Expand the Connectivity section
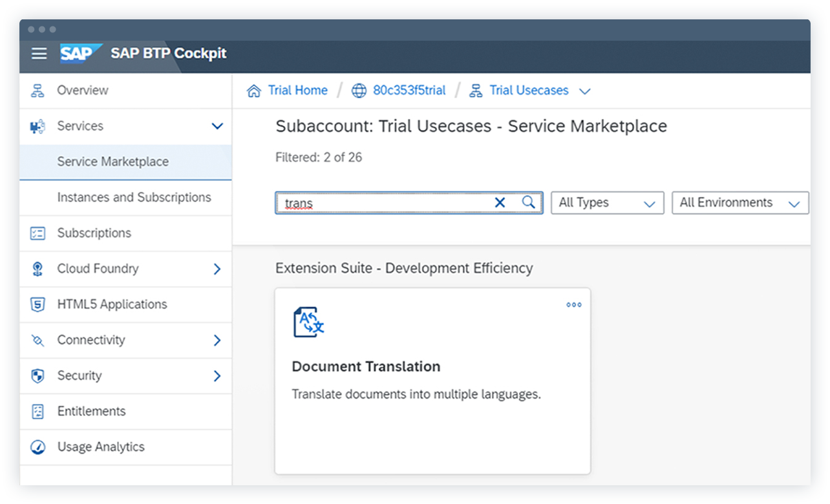 pyautogui.click(x=217, y=340)
